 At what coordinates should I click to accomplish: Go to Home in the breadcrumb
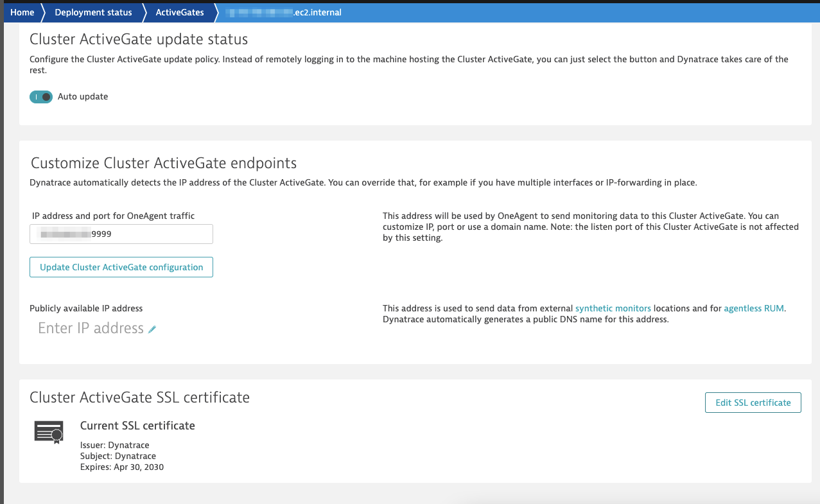click(x=22, y=12)
